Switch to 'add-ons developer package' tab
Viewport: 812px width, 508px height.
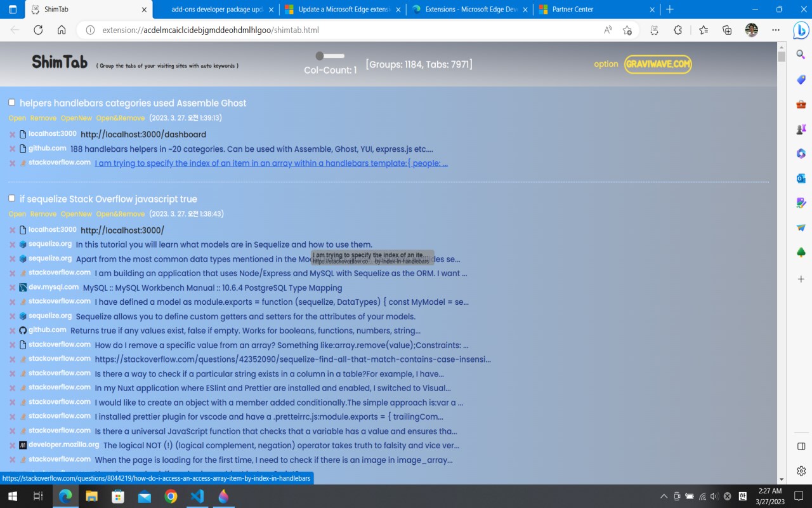[x=216, y=10]
